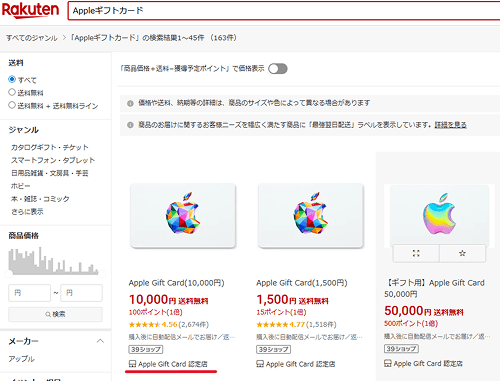
Task: Open the カタログギフト・チケット genre
Action: point(50,147)
